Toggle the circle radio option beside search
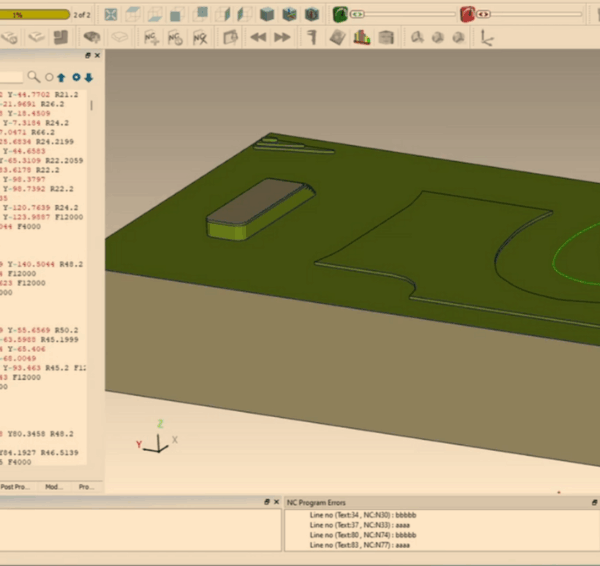This screenshot has width=600, height=566. click(48, 77)
